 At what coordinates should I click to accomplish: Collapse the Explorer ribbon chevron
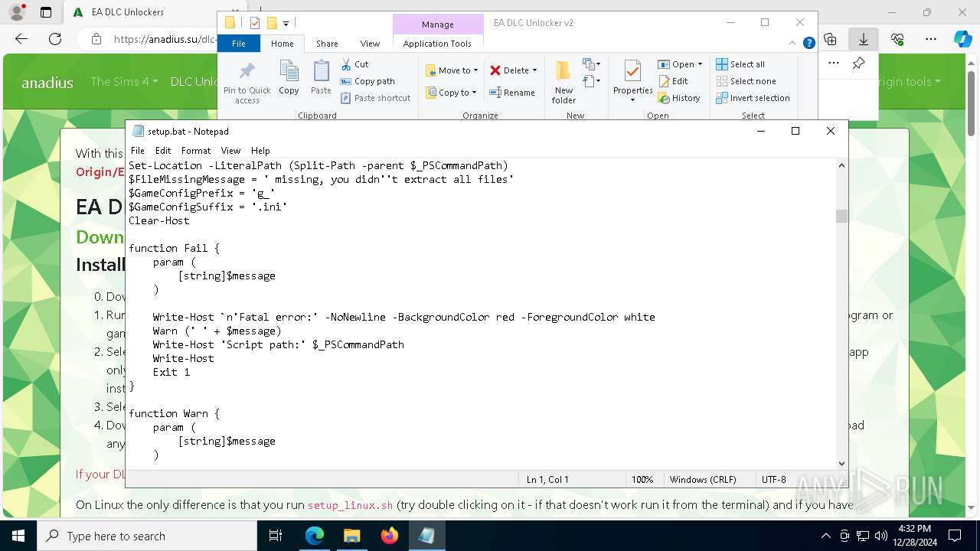click(x=793, y=44)
